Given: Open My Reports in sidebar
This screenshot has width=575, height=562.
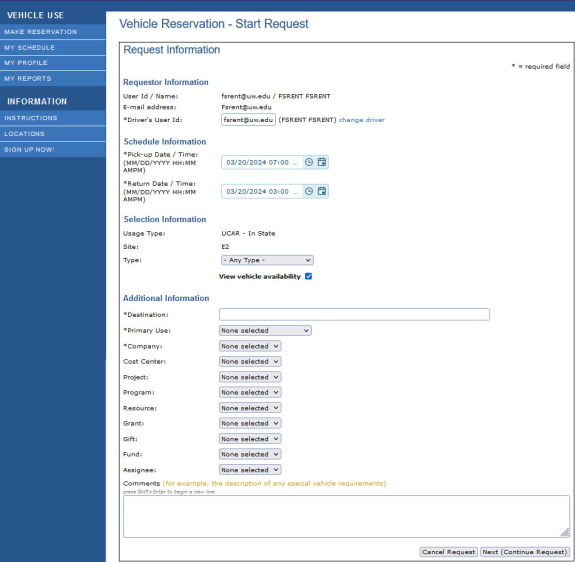Looking at the screenshot, I should (53, 79).
